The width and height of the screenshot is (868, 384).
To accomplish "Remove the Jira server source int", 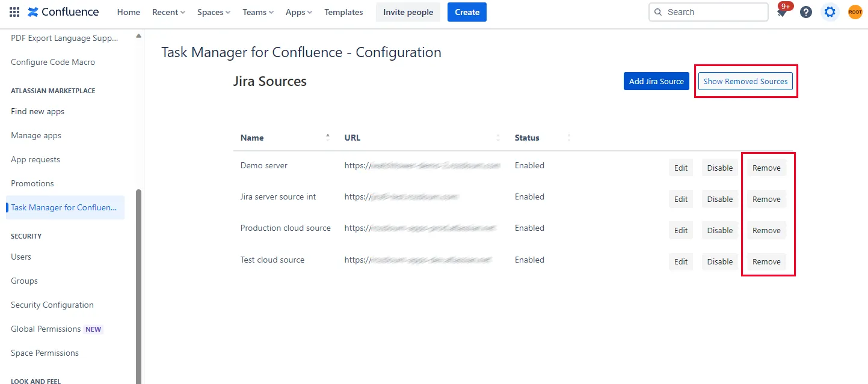I will [x=766, y=199].
